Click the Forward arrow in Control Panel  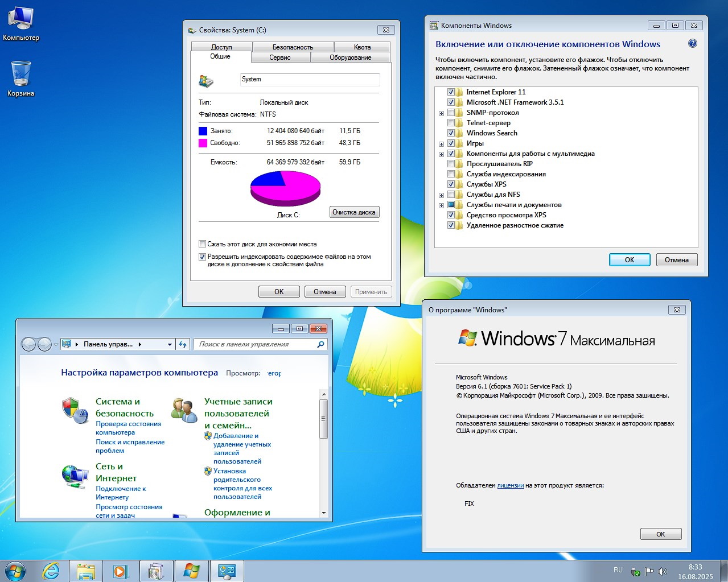(x=44, y=344)
